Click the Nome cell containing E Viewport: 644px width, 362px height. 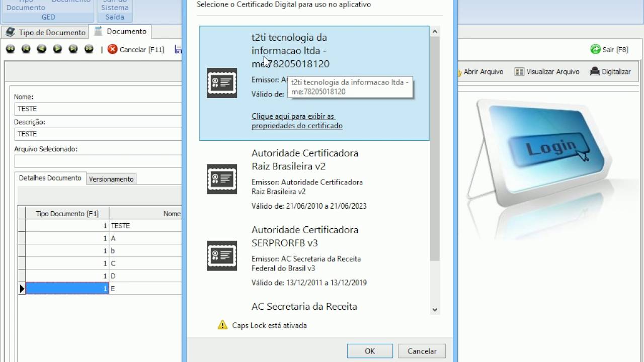click(x=145, y=289)
